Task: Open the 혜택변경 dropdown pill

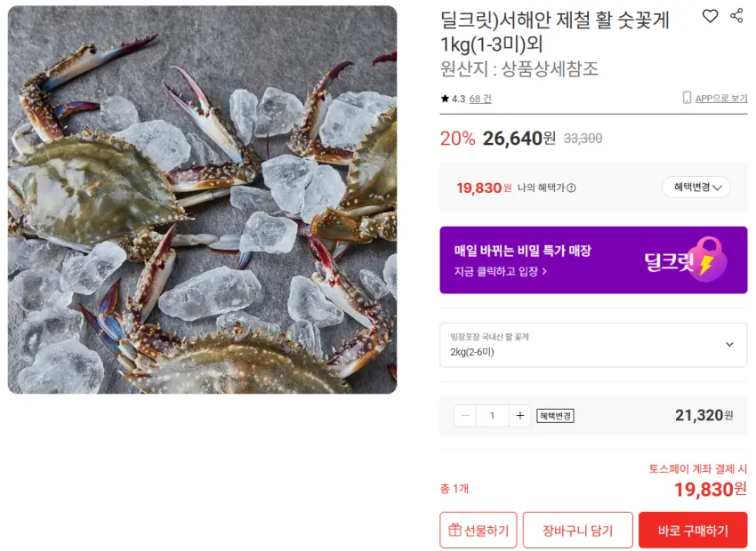Action: pos(696,187)
